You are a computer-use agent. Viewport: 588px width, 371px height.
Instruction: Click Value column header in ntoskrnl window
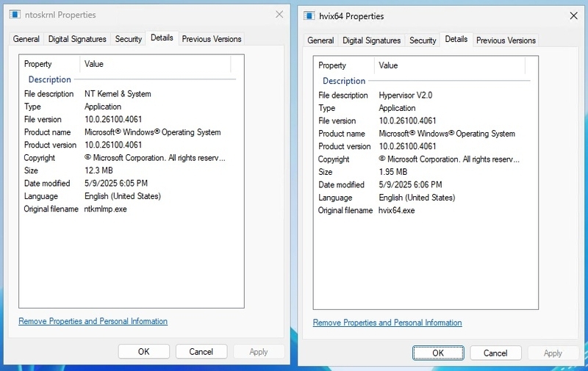(156, 64)
